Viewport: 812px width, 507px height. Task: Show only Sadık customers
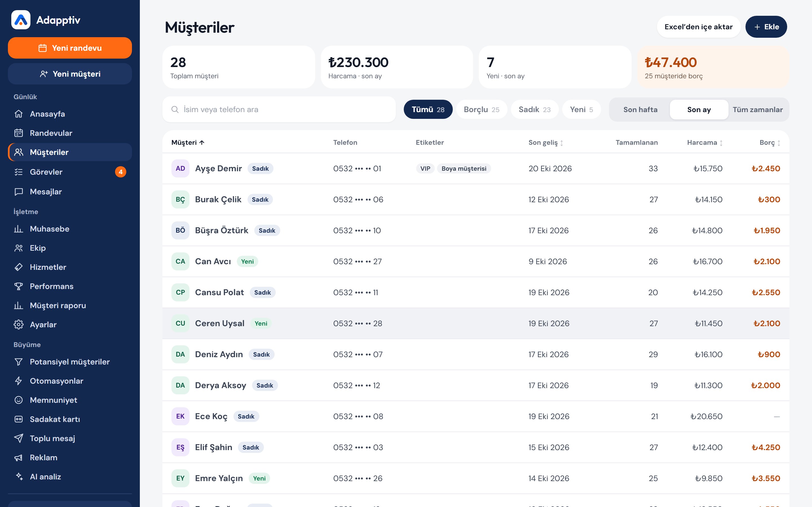(535, 109)
